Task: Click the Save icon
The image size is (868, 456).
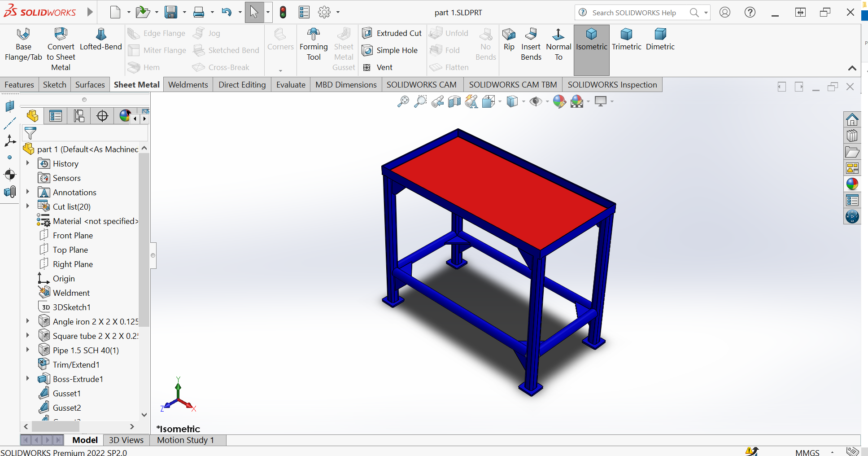Action: click(171, 12)
